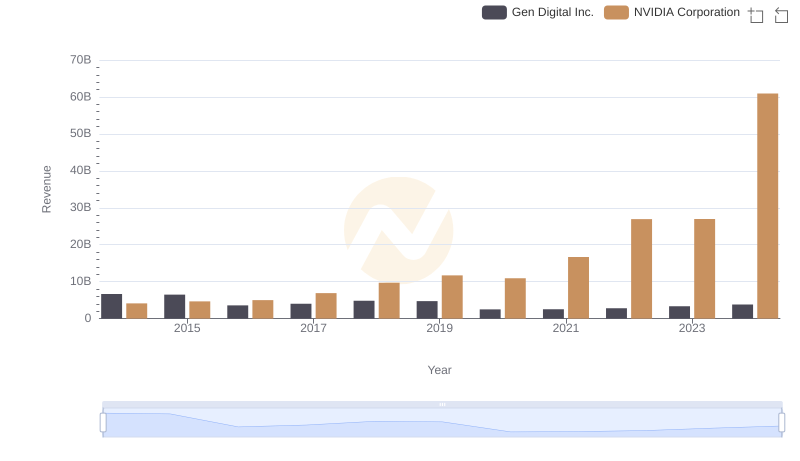800x461 pixels.
Task: Click the data zoom top drag bar
Action: (x=442, y=404)
